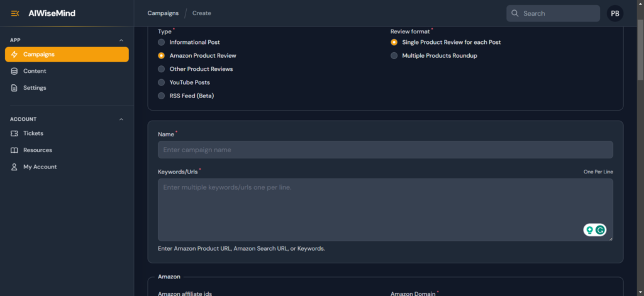
Task: Click the Create breadcrumb
Action: pyautogui.click(x=202, y=13)
